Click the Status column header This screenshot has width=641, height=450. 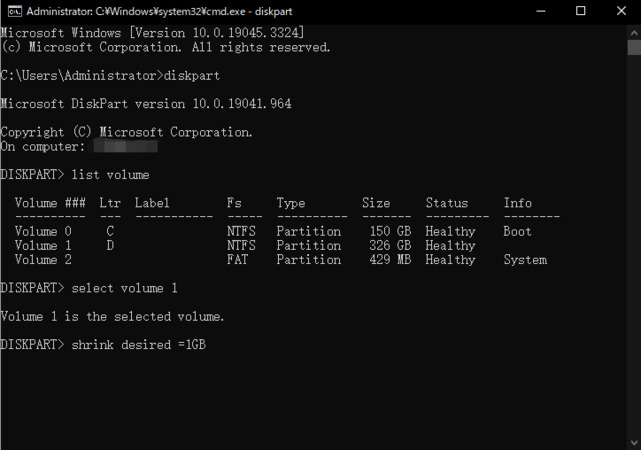[446, 203]
